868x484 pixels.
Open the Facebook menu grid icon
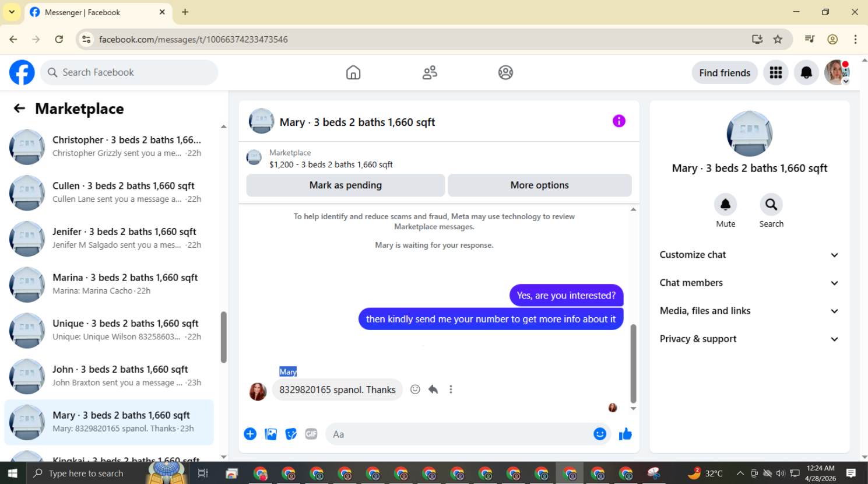point(776,72)
